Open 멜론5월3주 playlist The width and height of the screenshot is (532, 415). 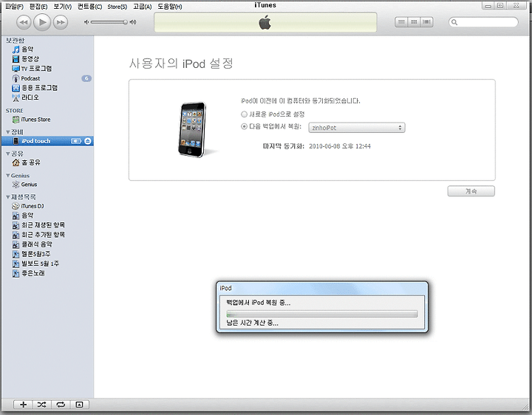47,254
